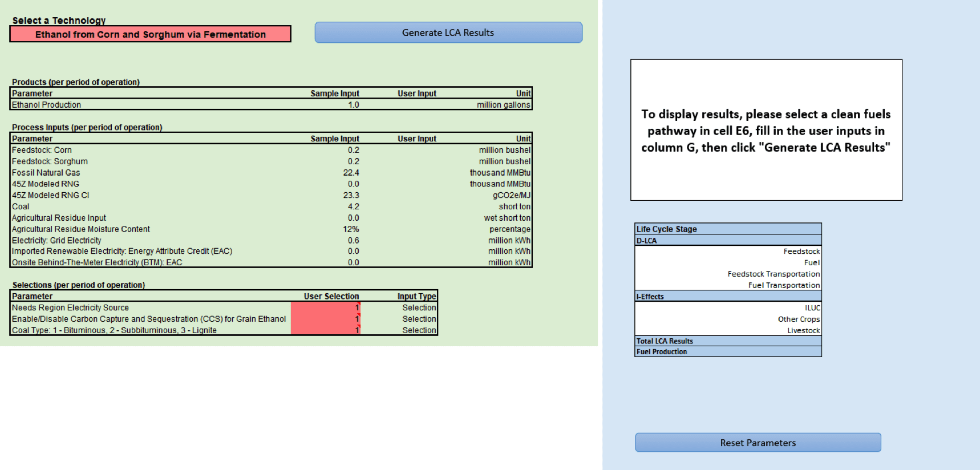Click the ILUC row in results table
980x470 pixels.
(x=727, y=307)
